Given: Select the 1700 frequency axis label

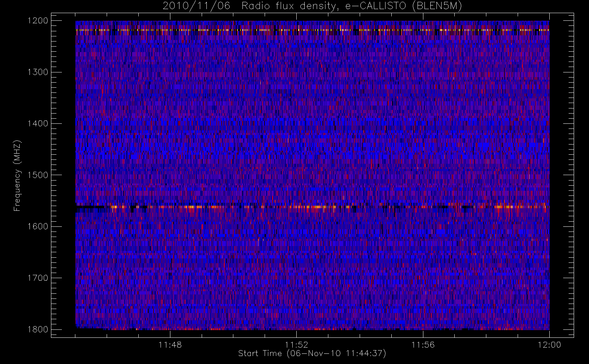Looking at the screenshot, I should [x=38, y=278].
